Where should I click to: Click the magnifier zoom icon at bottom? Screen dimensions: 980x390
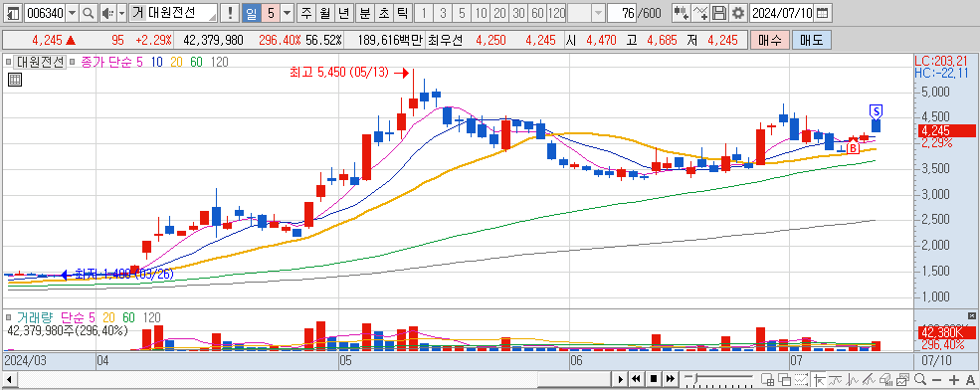point(920,379)
